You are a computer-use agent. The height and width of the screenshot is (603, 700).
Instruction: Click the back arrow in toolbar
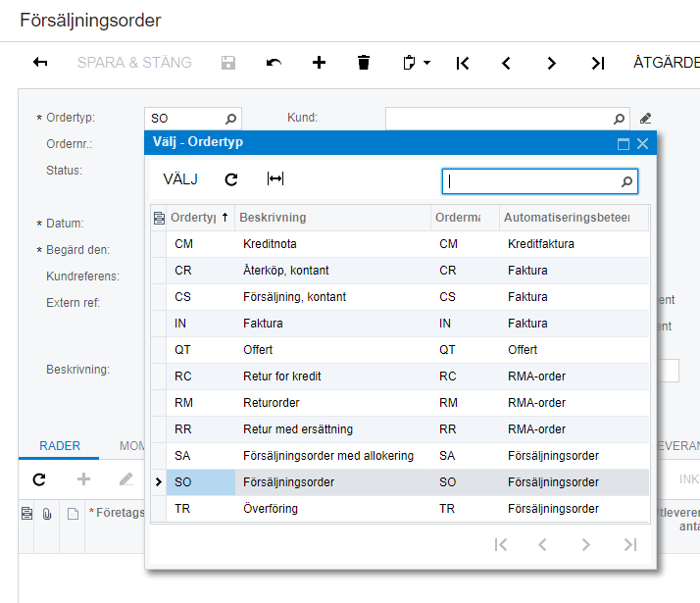40,63
